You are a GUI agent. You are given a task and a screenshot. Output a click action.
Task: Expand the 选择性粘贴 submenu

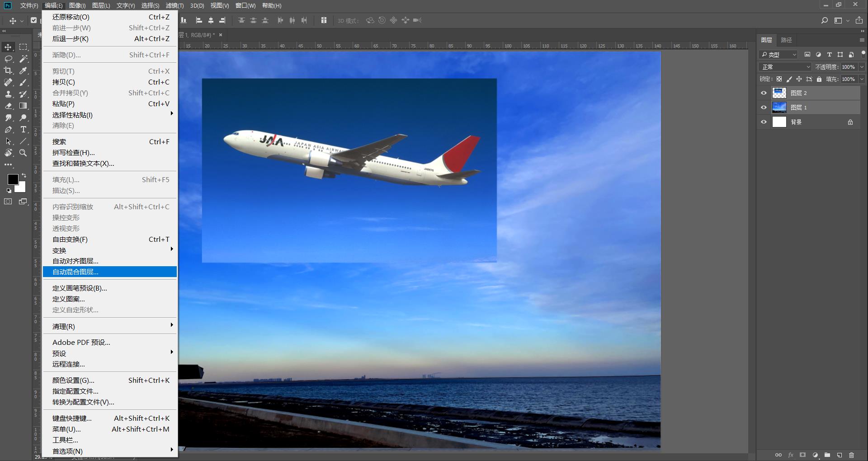click(110, 115)
